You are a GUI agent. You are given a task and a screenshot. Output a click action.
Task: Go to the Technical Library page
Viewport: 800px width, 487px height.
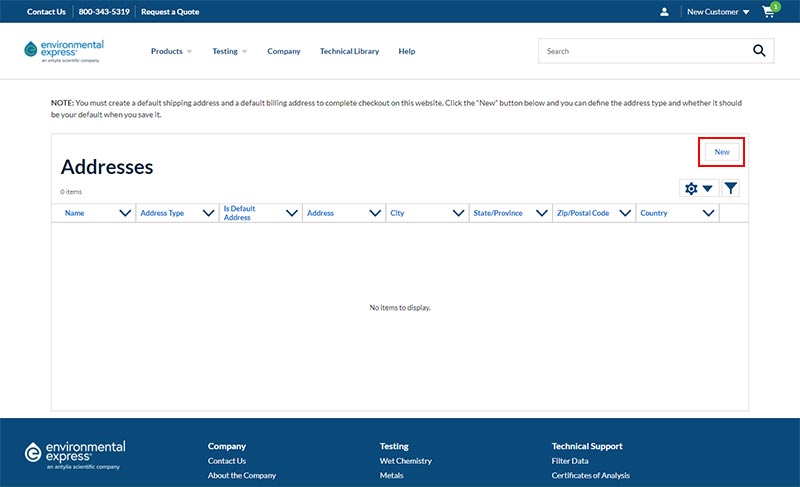point(349,51)
